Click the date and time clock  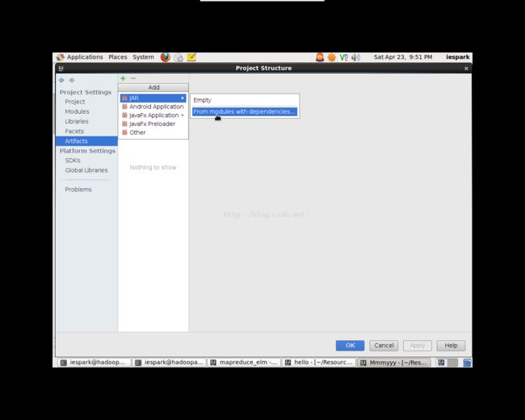(x=403, y=57)
